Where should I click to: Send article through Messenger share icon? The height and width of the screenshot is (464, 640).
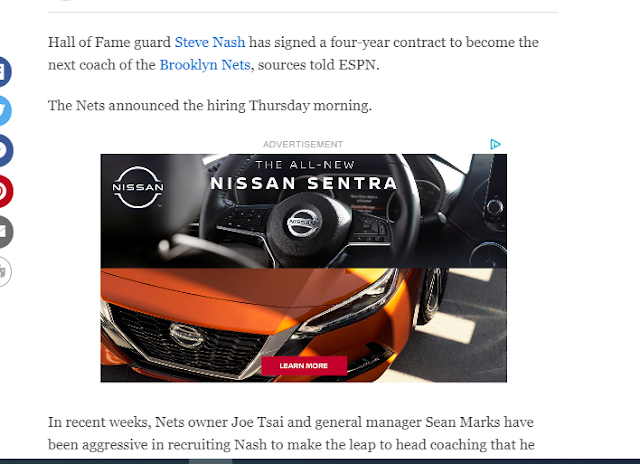point(4,151)
